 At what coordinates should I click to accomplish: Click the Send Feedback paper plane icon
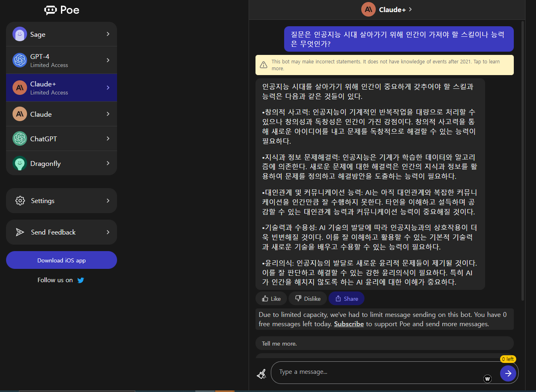(20, 232)
